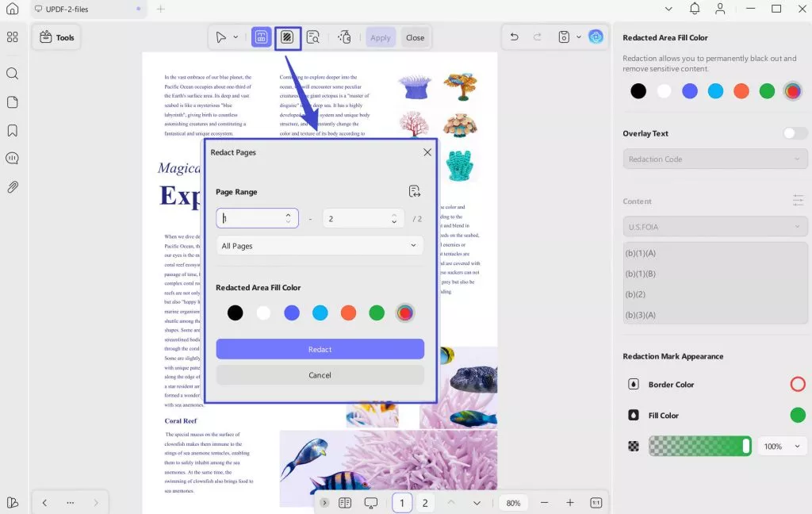Close the Redact Pages dialog

pyautogui.click(x=427, y=152)
